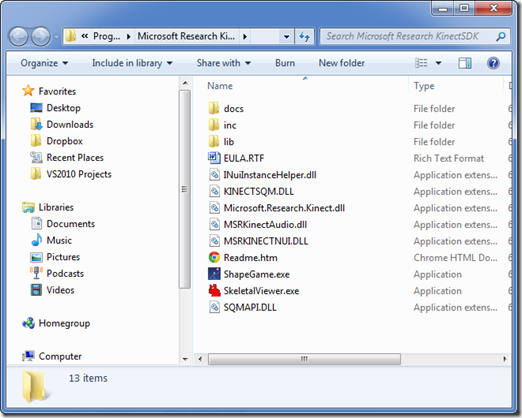Viewport: 522px width, 418px height.
Task: Select VS2010 Projects in the Favorites list
Action: click(x=71, y=174)
